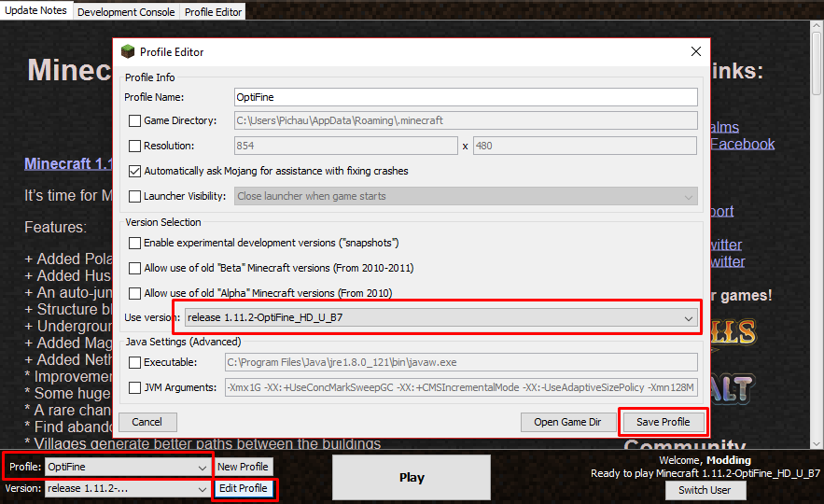Open the bottom Version dropdown release 1.11.2
Viewport: 824px width, 504px height.
tap(127, 489)
